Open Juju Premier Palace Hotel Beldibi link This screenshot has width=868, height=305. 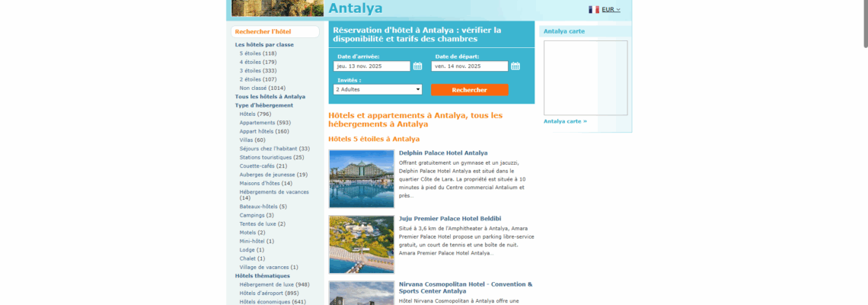point(449,218)
